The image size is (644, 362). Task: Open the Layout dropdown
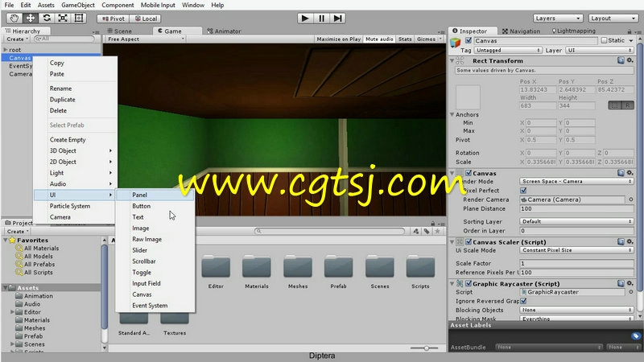613,19
